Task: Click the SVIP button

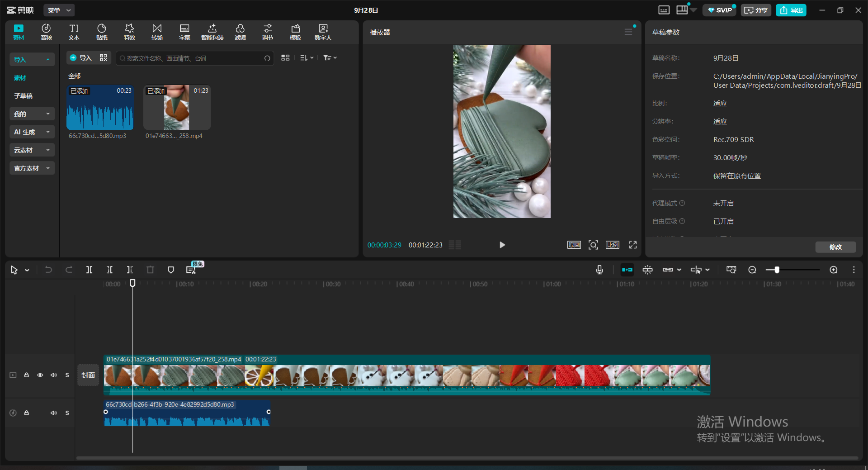Action: [x=719, y=10]
